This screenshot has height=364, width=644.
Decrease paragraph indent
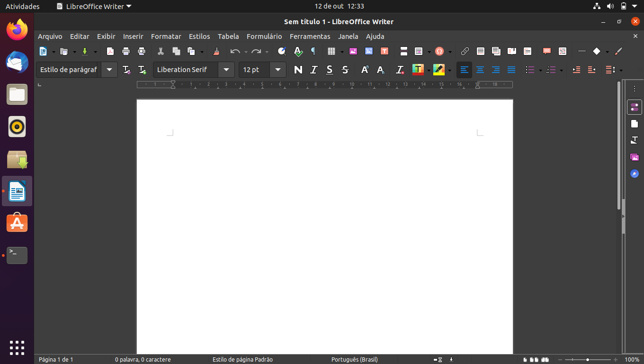pos(591,70)
